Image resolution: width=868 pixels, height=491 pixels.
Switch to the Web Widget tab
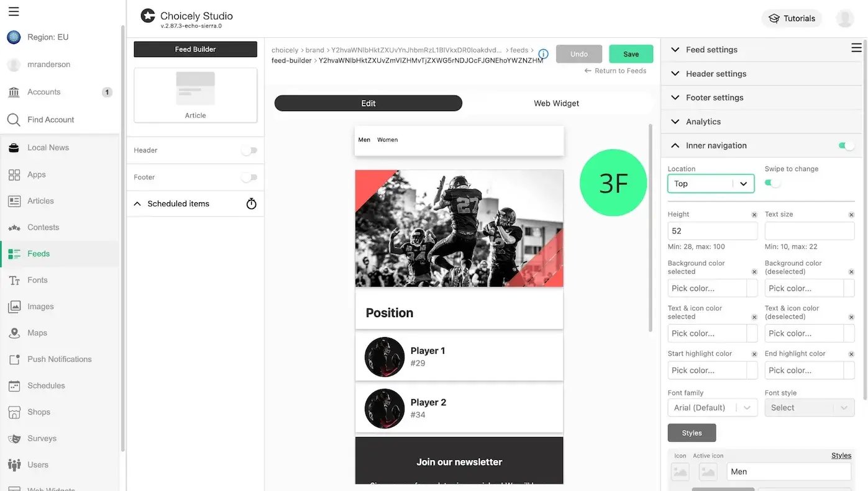[556, 103]
